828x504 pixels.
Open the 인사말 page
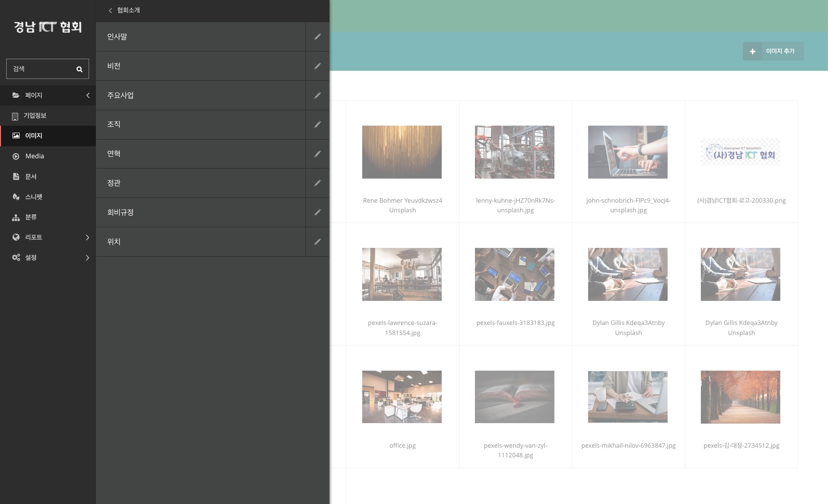pos(200,37)
